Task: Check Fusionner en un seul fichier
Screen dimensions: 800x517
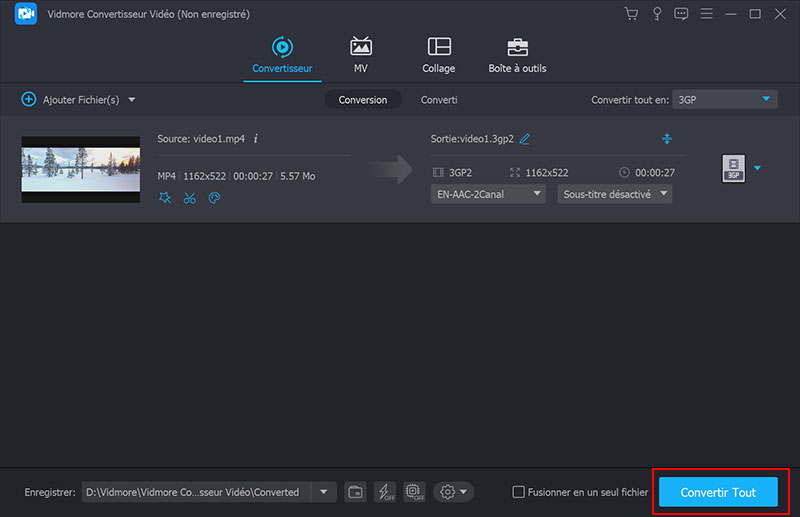Action: [518, 492]
